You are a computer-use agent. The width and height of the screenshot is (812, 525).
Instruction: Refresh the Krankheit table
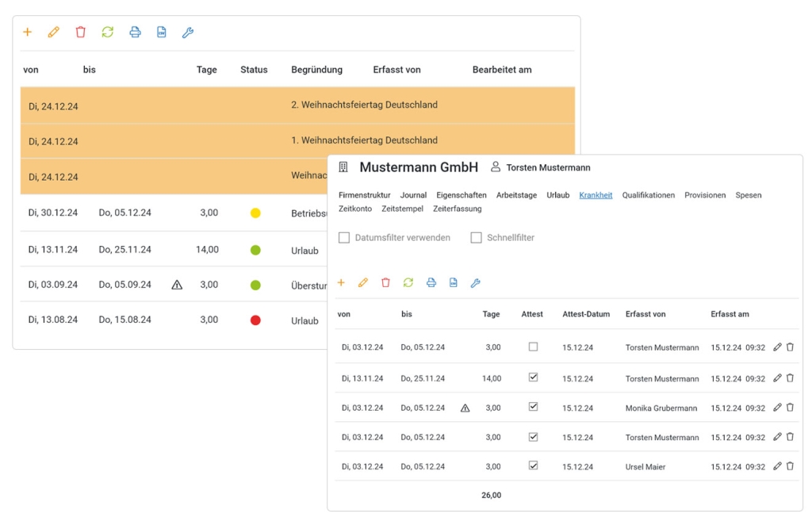[408, 282]
